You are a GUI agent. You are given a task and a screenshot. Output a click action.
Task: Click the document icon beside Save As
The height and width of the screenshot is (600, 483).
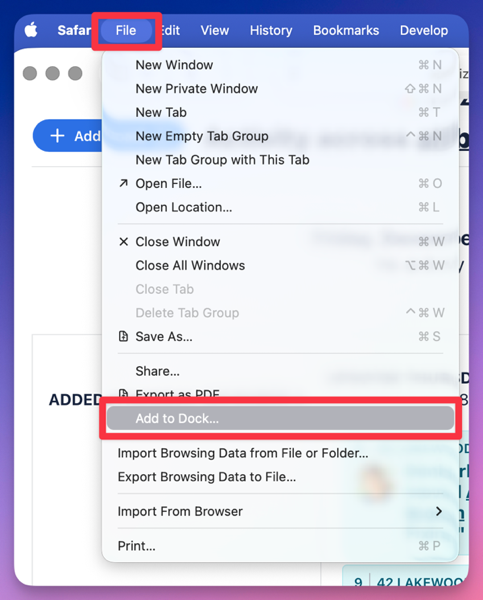(123, 336)
